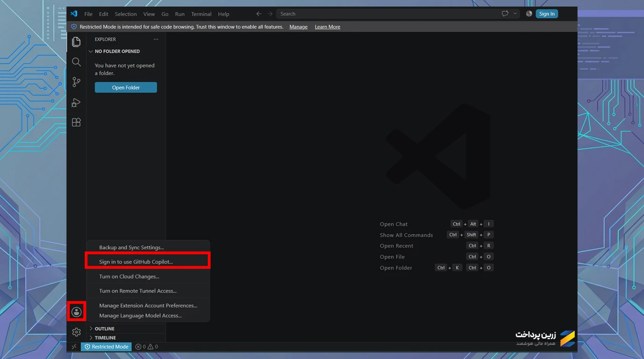
Task: Open the Manage gear icon
Action: (76, 332)
